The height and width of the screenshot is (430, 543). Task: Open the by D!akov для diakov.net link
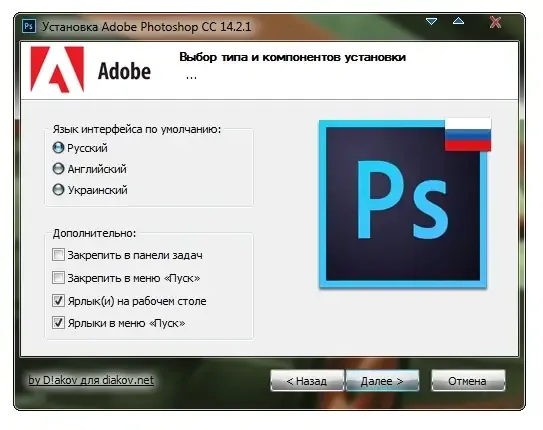(91, 380)
